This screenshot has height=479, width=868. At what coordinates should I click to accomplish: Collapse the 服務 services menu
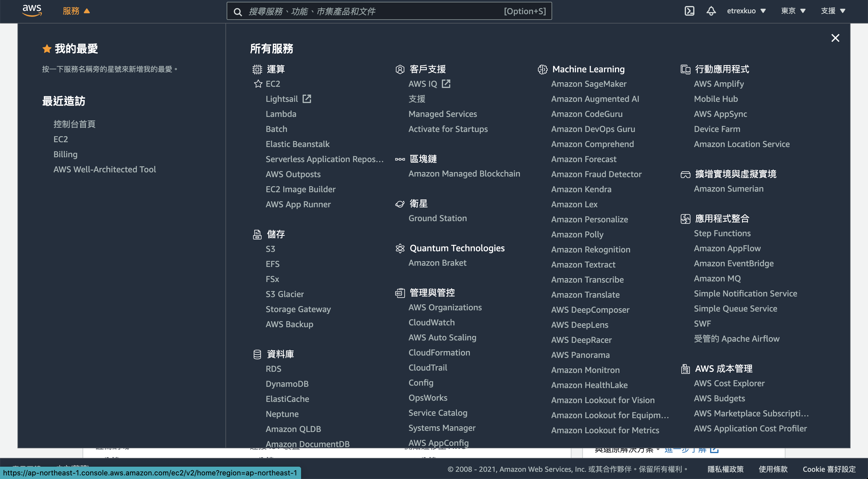click(x=76, y=11)
